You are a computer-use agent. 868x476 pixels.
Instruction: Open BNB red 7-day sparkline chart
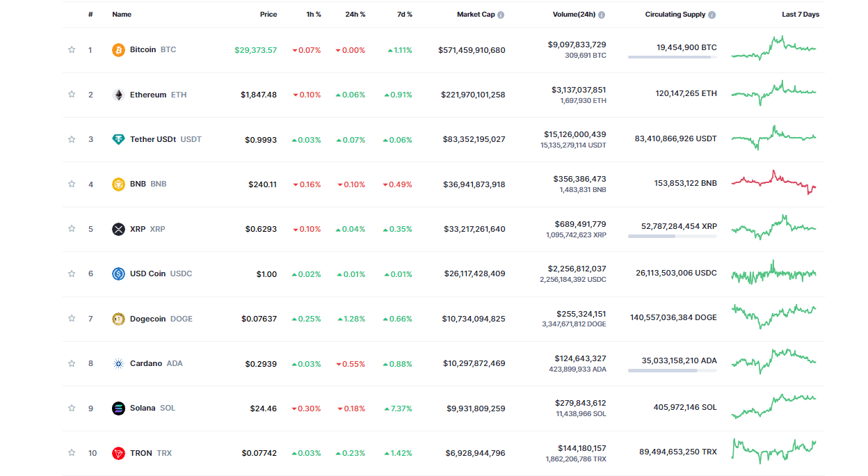773,182
